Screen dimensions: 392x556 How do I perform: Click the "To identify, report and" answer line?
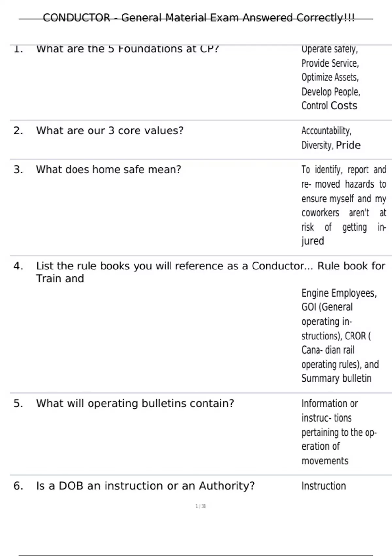344,170
